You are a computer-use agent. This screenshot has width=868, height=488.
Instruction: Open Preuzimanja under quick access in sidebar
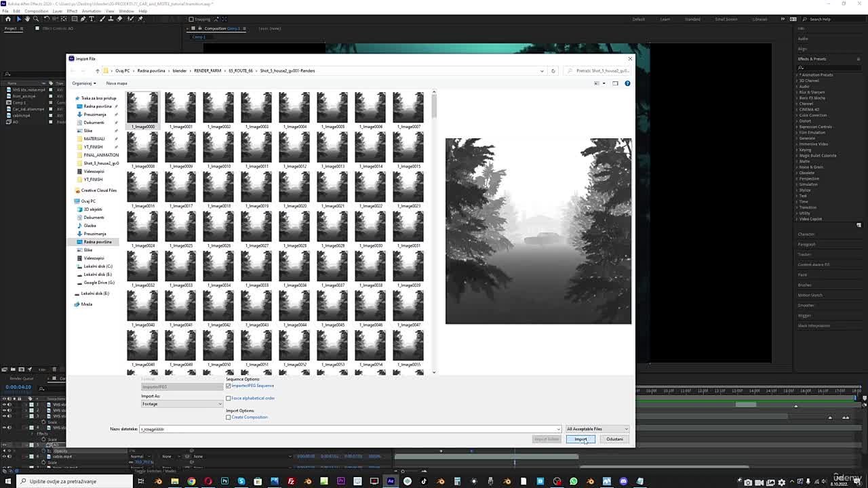pos(95,115)
